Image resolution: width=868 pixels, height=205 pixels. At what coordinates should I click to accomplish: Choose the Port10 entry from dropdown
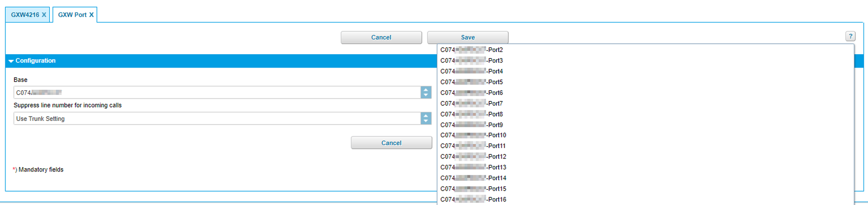[x=473, y=135]
